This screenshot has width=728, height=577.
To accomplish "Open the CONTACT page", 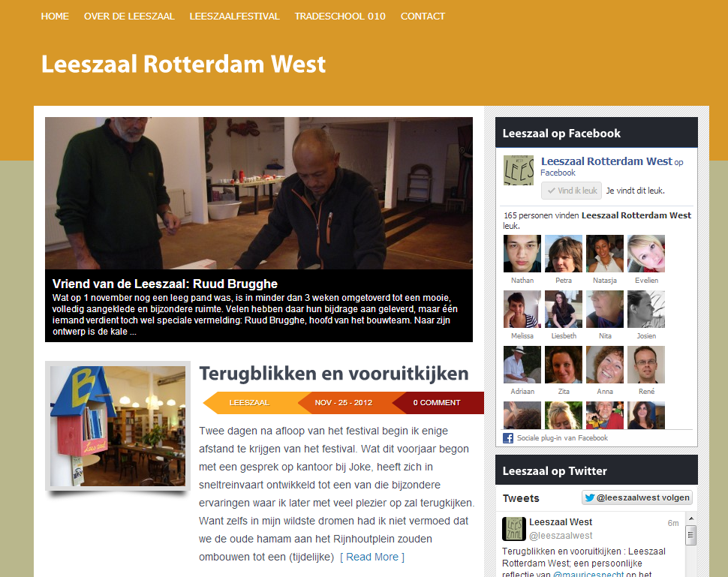I will (x=423, y=17).
